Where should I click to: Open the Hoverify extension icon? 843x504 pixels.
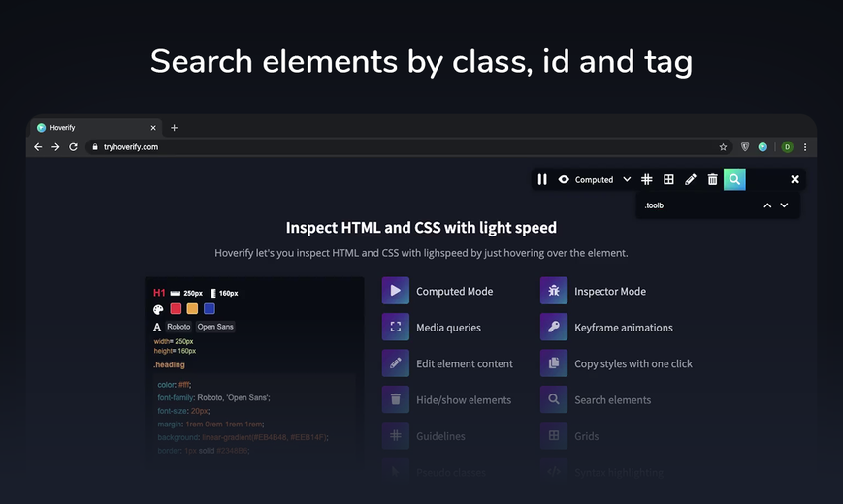(762, 147)
